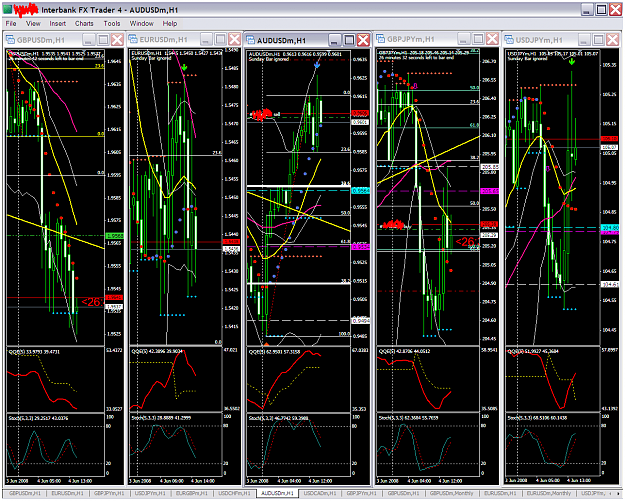625x501 pixels.
Task: Minimize the EURUSDm,H1 chart window
Action: coord(206,39)
